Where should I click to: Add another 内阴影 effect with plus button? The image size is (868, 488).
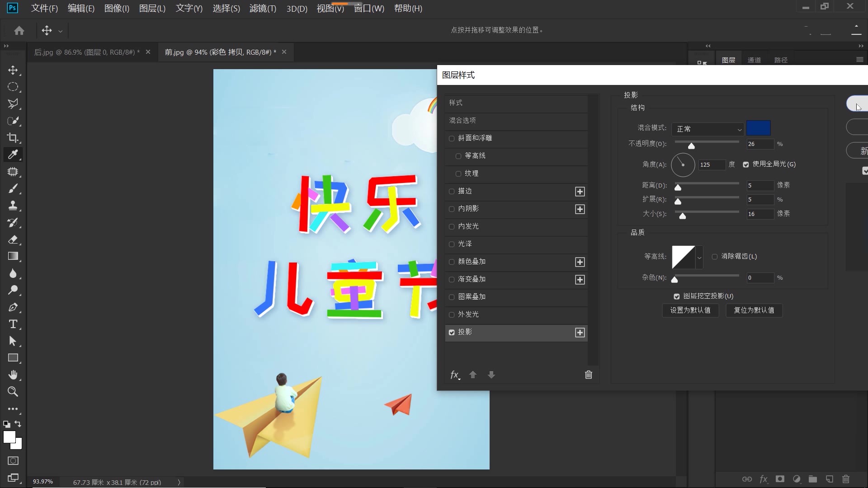(580, 209)
